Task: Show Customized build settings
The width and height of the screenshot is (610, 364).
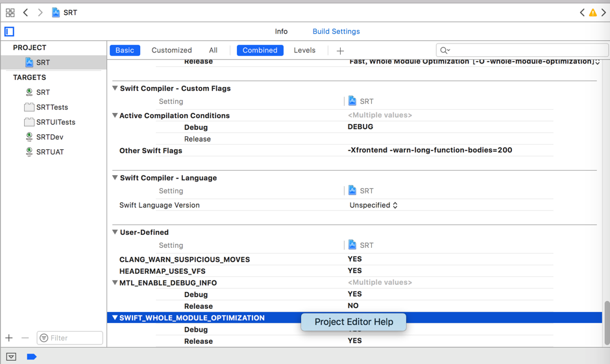Action: click(171, 50)
